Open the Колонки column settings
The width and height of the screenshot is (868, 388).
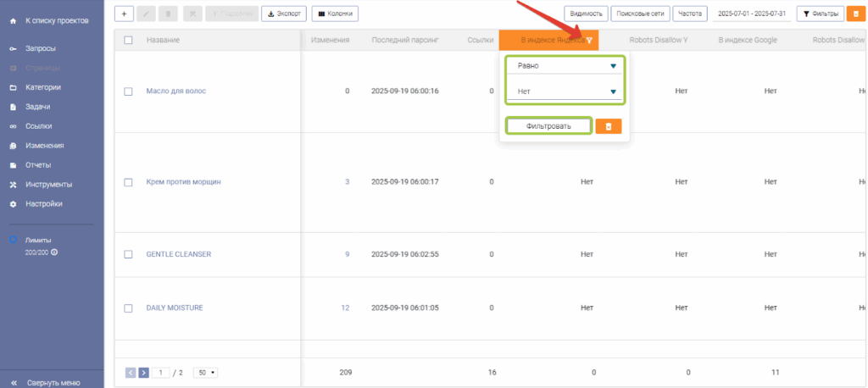point(335,14)
